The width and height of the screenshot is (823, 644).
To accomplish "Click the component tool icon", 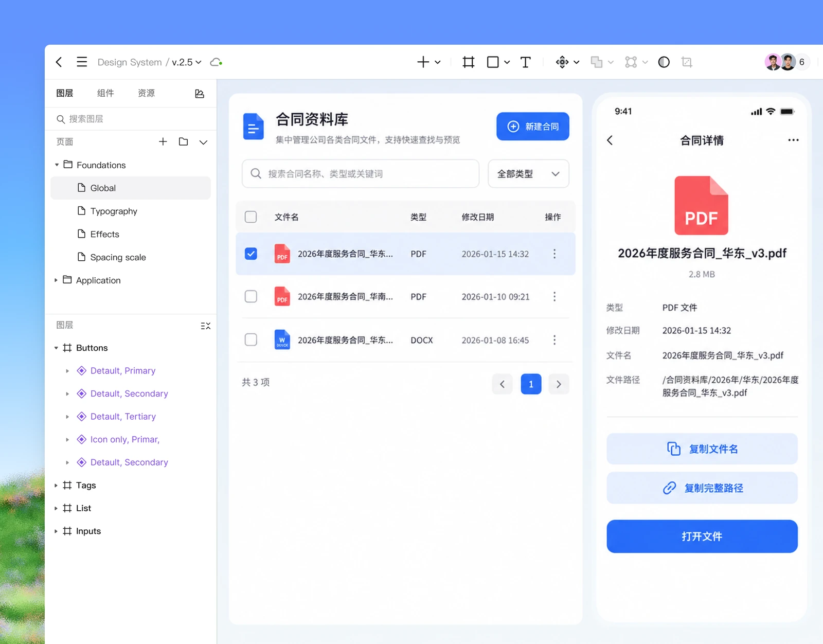I will tap(562, 62).
